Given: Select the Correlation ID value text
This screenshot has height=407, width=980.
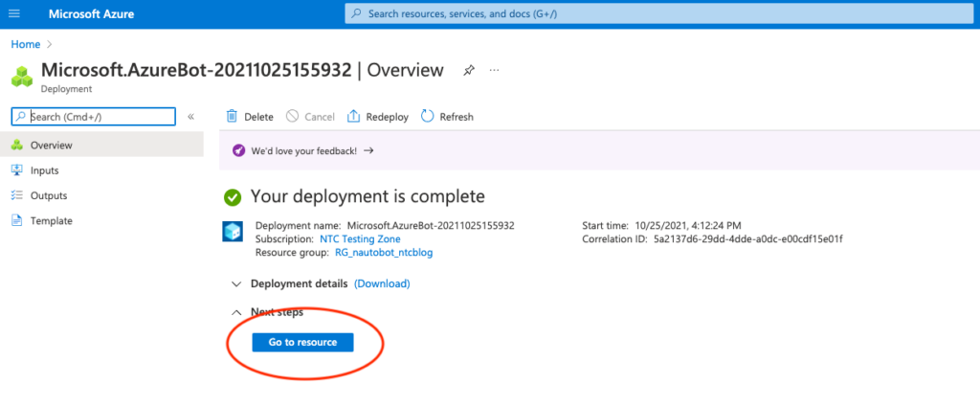Looking at the screenshot, I should (x=748, y=238).
